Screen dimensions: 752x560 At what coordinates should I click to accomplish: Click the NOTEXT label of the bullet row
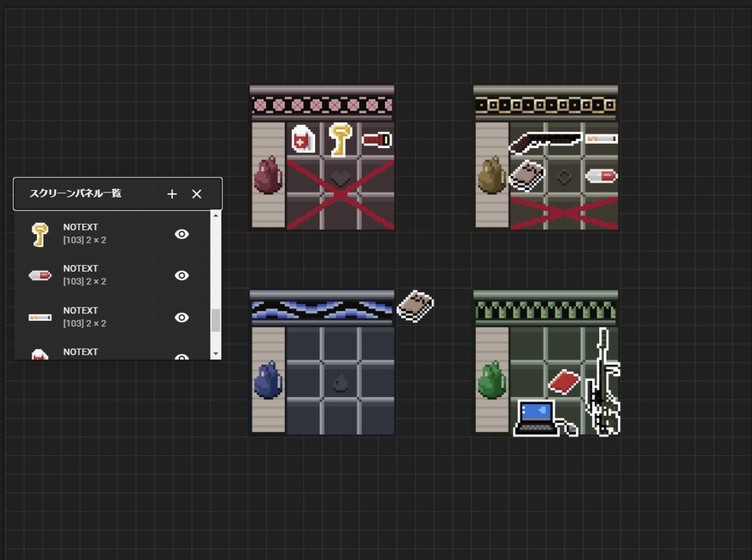[81, 269]
